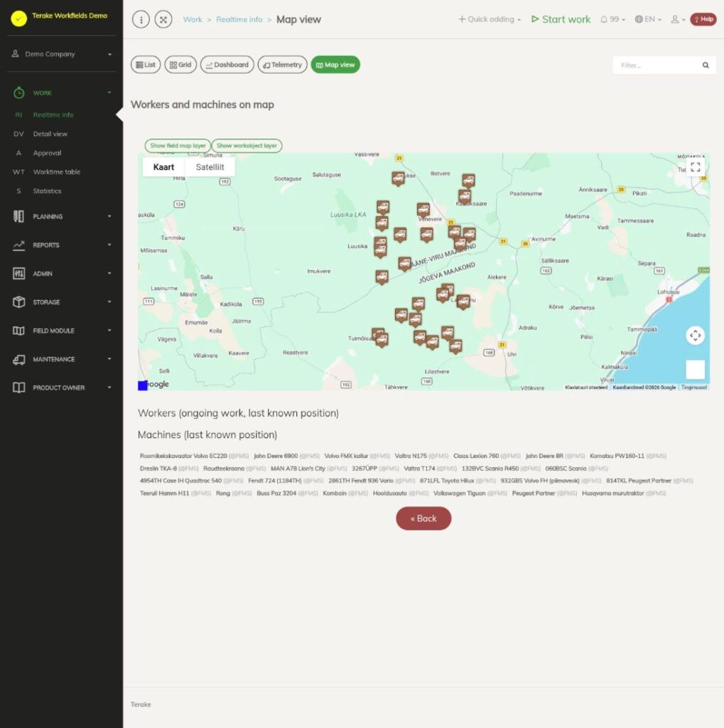Screen dimensions: 724x728
Task: Select machine Claas Lexion 760
Action: [476, 456]
